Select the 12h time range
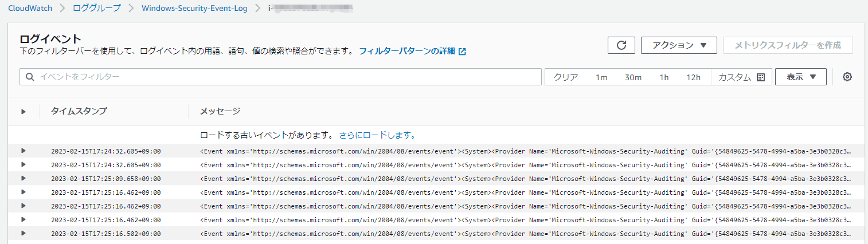This screenshot has width=868, height=244. (x=694, y=77)
